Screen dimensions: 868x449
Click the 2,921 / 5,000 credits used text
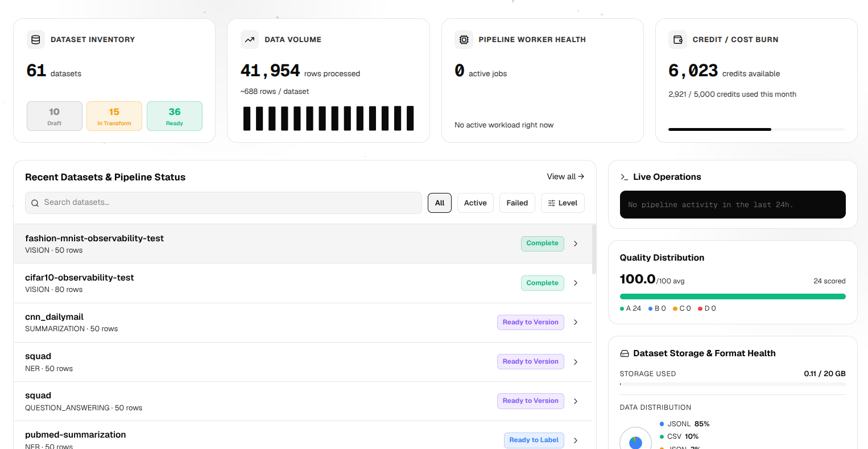click(x=732, y=94)
